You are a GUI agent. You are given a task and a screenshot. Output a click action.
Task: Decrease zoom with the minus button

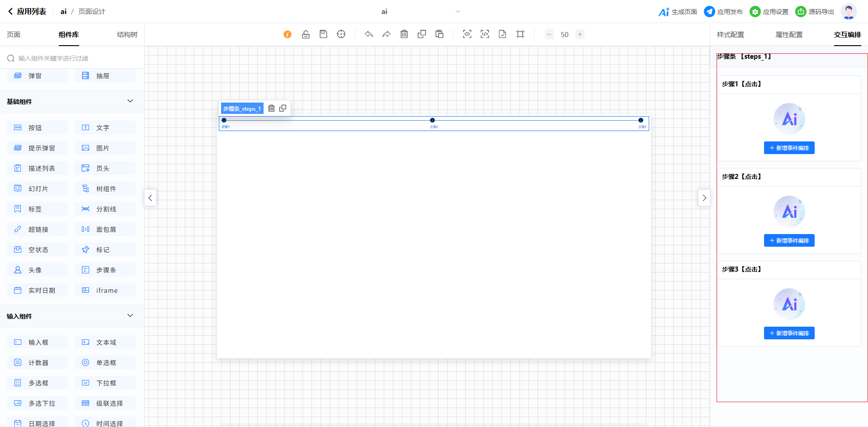point(549,34)
